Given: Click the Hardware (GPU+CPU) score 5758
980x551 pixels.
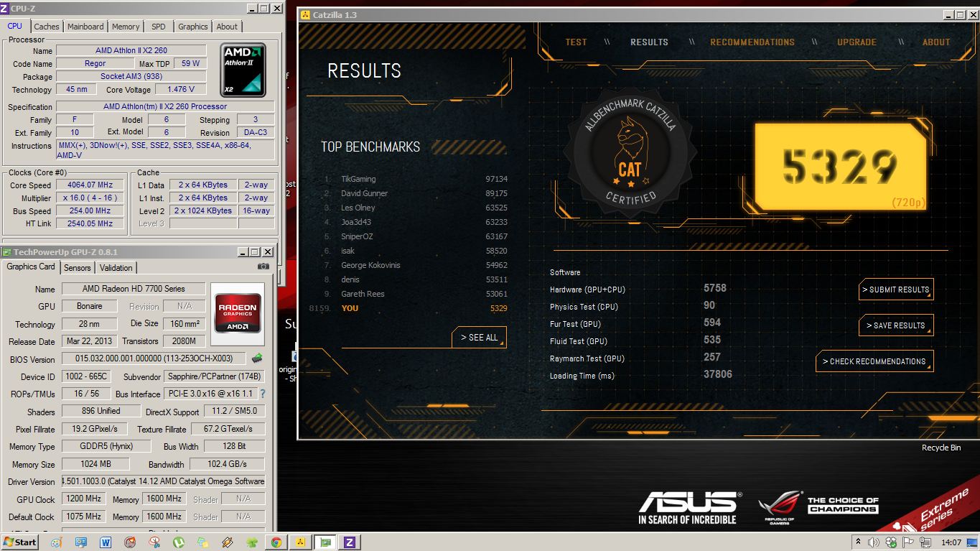Looking at the screenshot, I should (715, 288).
